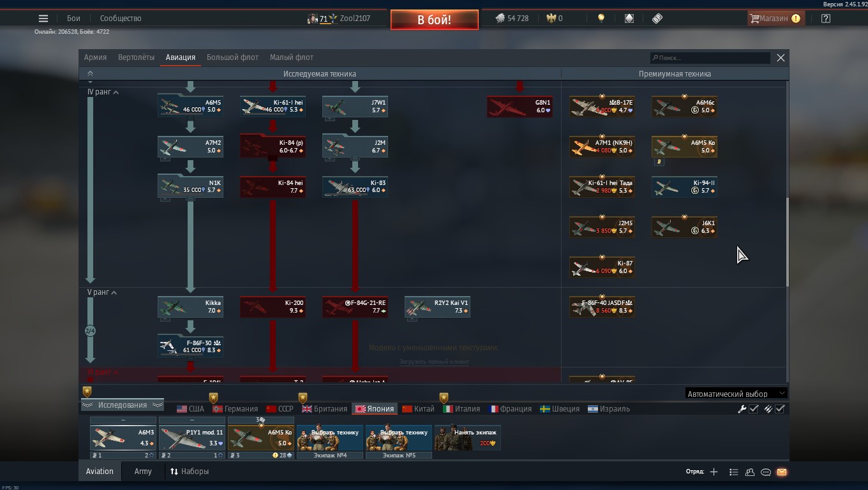The height and width of the screenshot is (490, 868).
Task: Select premium J6K1 aircraft card
Action: pyautogui.click(x=684, y=226)
